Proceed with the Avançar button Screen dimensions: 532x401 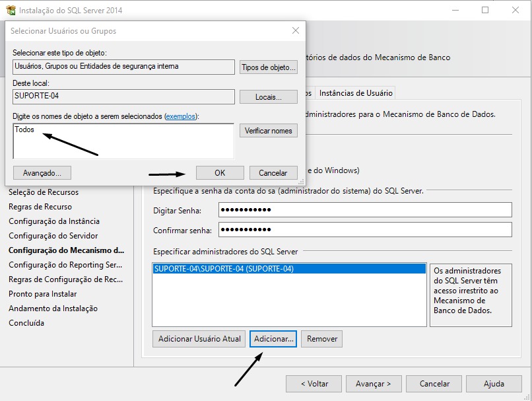[374, 384]
